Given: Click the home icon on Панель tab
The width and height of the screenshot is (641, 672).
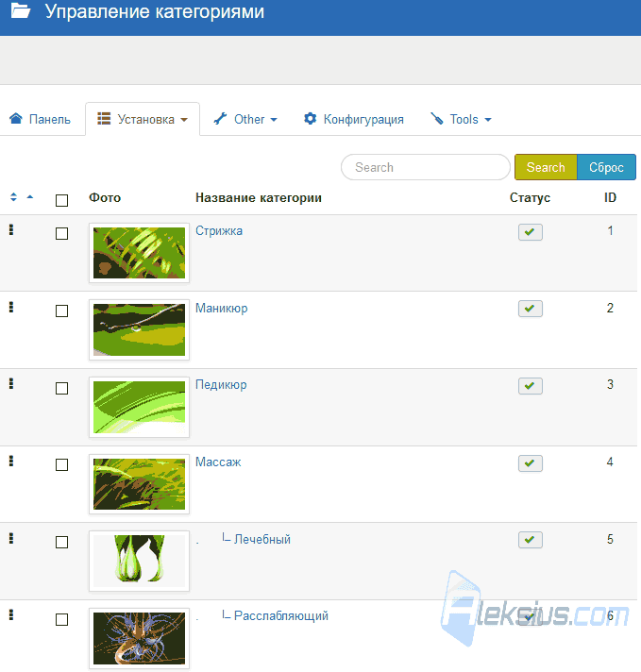Looking at the screenshot, I should (16, 118).
